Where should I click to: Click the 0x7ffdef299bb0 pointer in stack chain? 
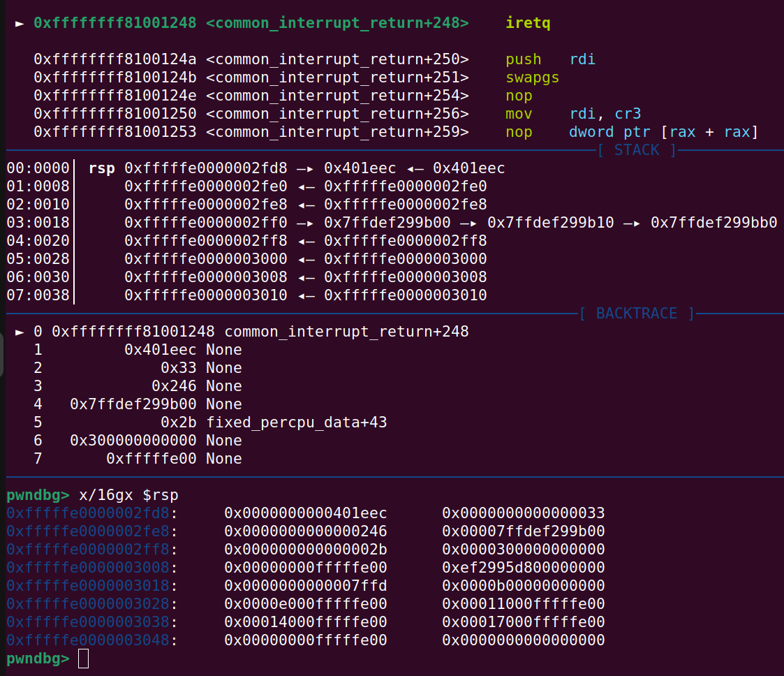tap(713, 223)
